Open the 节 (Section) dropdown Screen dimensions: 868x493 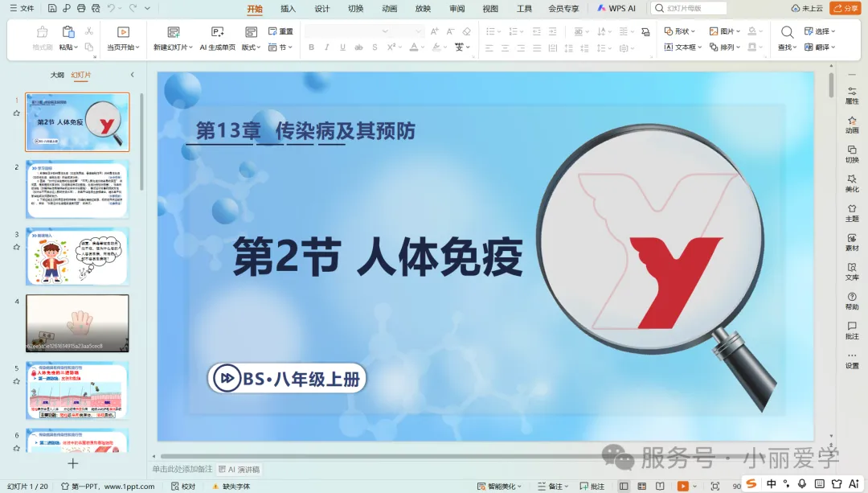coord(280,47)
